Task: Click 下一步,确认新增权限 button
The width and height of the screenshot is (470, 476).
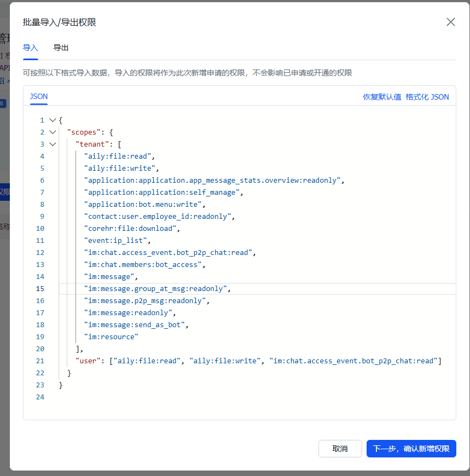Action: [411, 449]
